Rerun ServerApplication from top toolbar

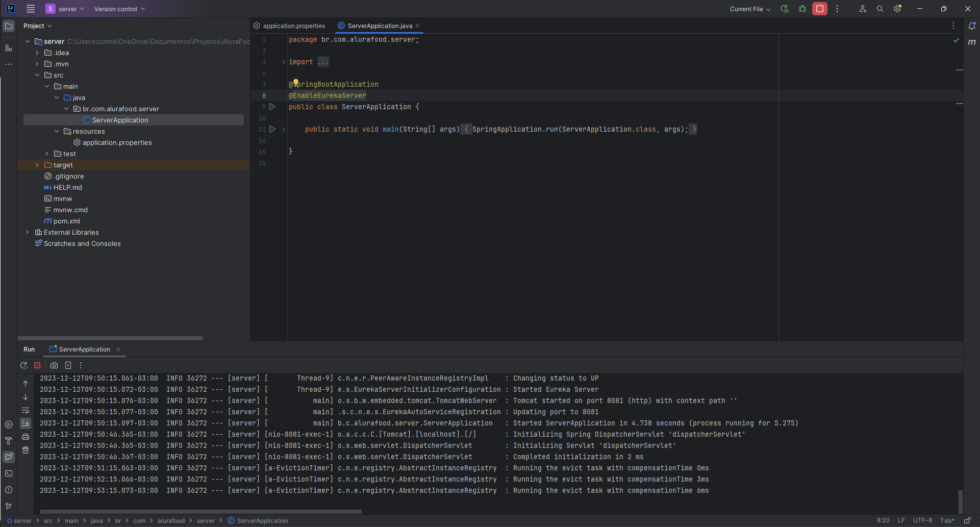click(785, 9)
